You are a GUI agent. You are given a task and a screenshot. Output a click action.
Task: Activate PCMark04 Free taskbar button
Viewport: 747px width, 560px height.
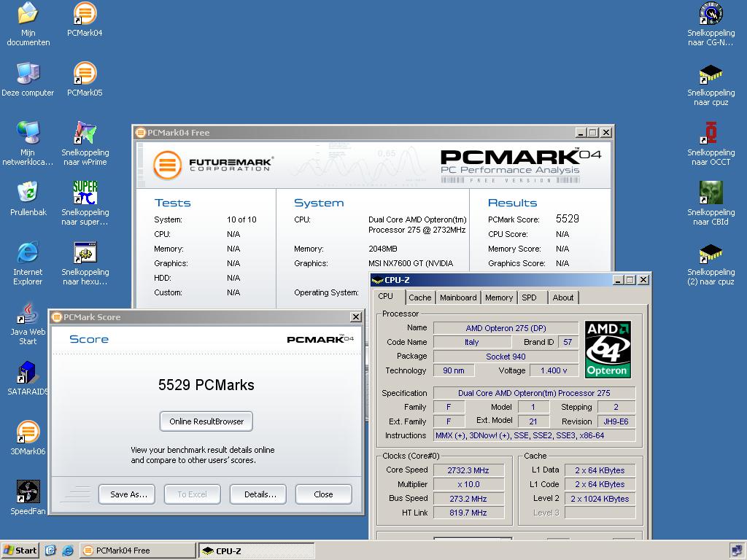[137, 551]
